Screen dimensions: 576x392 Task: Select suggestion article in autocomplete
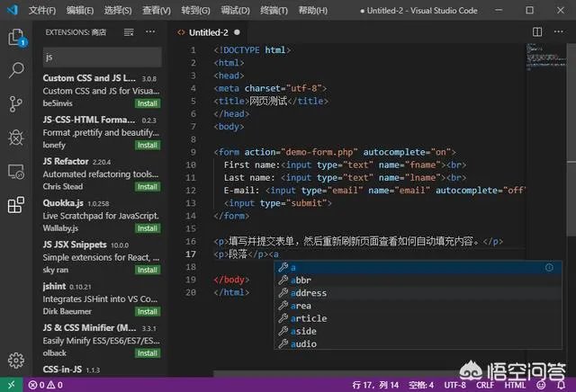(x=418, y=318)
